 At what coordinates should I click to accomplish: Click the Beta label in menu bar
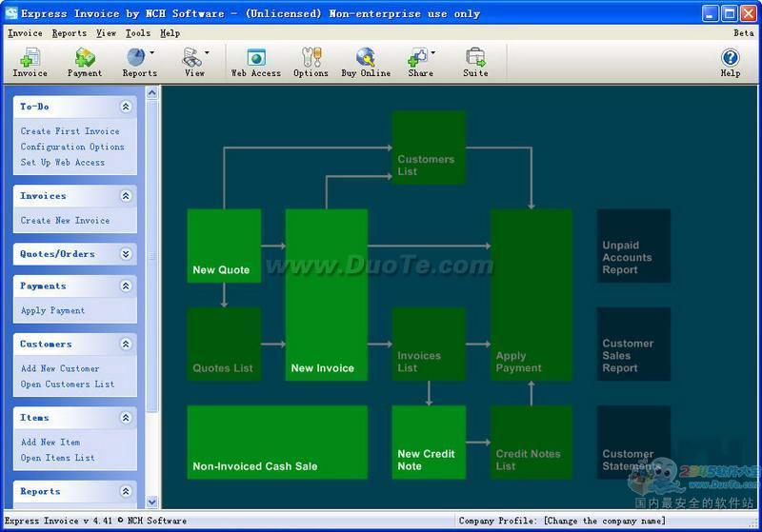(x=744, y=33)
